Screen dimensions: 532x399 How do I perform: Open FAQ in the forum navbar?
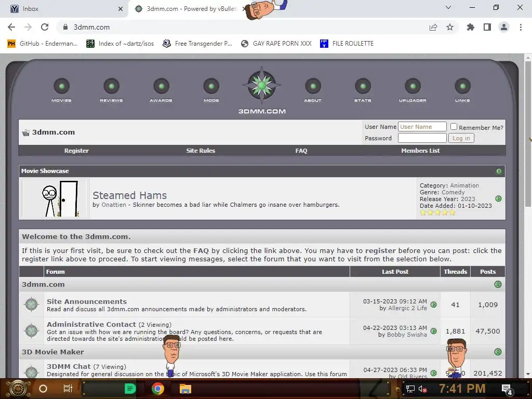tap(301, 151)
